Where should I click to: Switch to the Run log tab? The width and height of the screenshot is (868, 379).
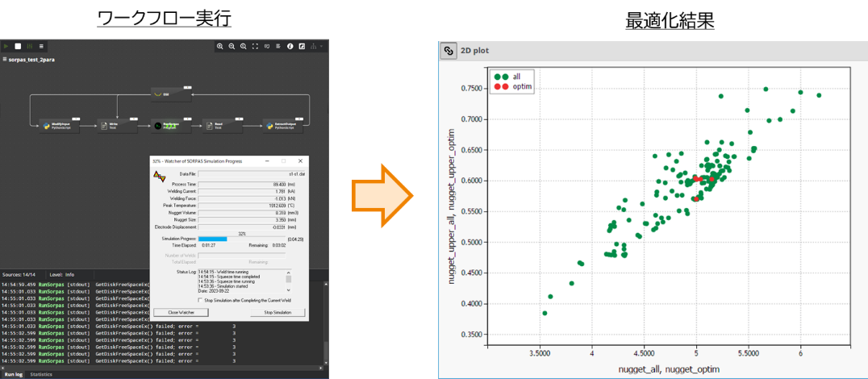[x=13, y=374]
